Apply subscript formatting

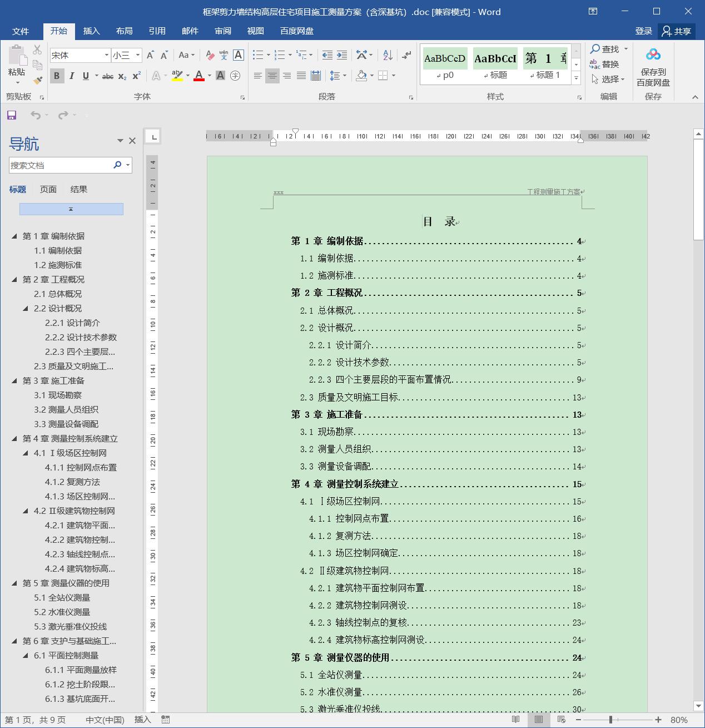tap(122, 76)
